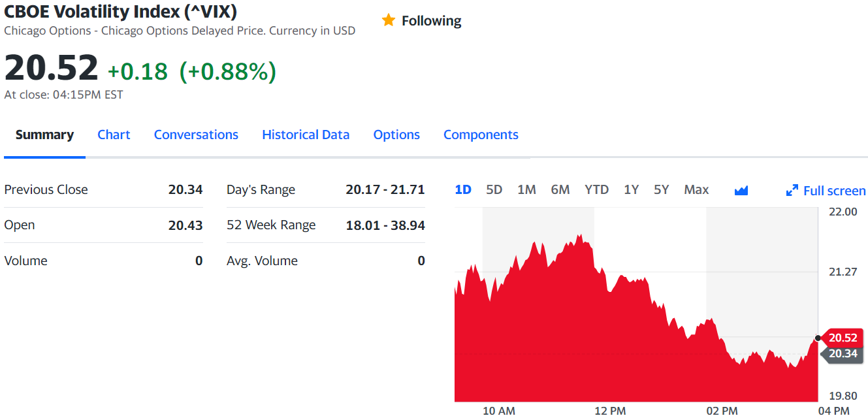Click the +0.18 price change

point(138,71)
